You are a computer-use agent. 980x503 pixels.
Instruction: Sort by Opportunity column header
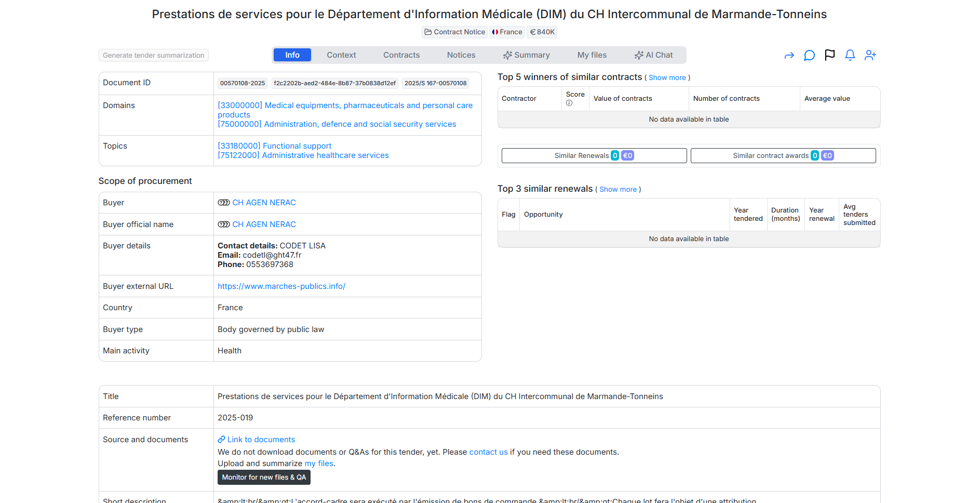coord(624,215)
